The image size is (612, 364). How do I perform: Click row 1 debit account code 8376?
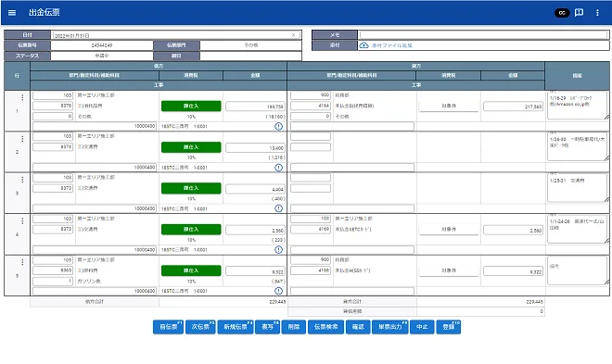pos(53,106)
